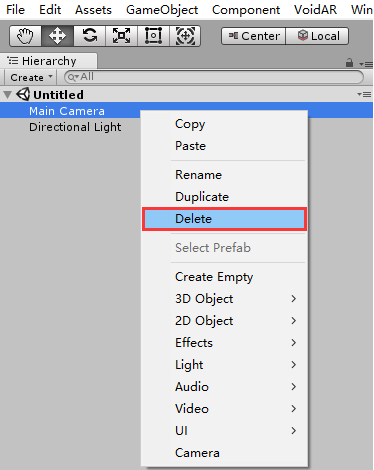Viewport: 374px width, 470px height.
Task: Open the Hierarchy panel options menu icon
Action: [366, 64]
